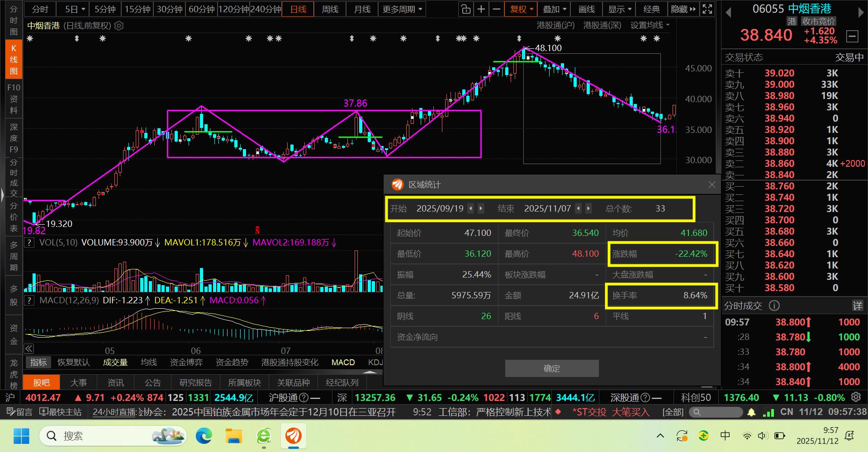Image resolution: width=868 pixels, height=452 pixels.
Task: Open the 指标 indicator button
Action: (x=38, y=362)
